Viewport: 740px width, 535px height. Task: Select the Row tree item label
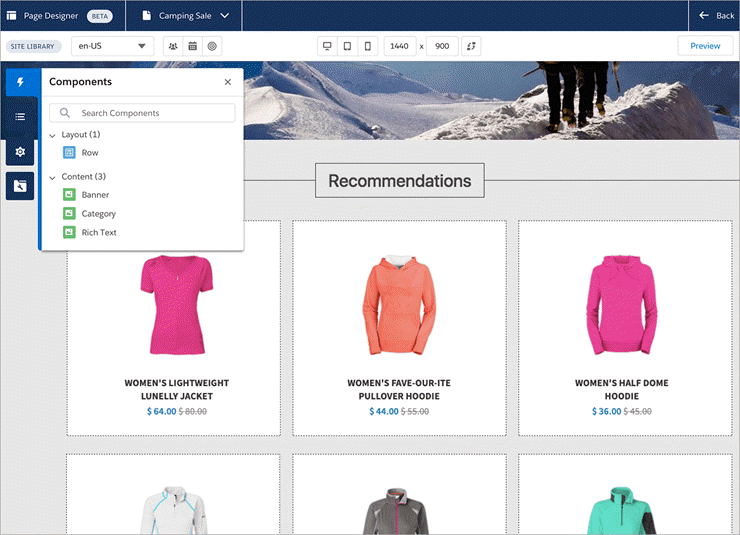click(90, 153)
